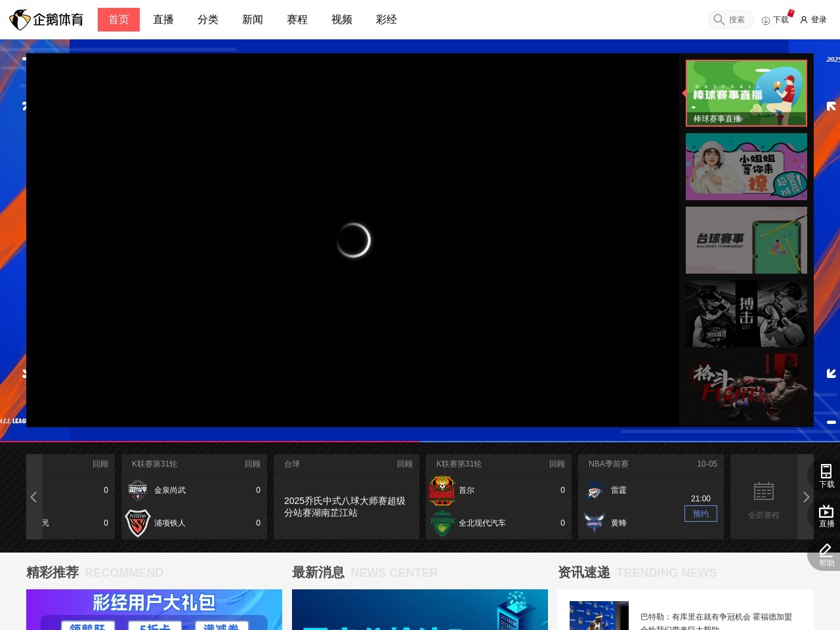Select the 棒球赛事直播 channel thumbnail
Image resolution: width=840 pixels, height=630 pixels.
pyautogui.click(x=746, y=93)
